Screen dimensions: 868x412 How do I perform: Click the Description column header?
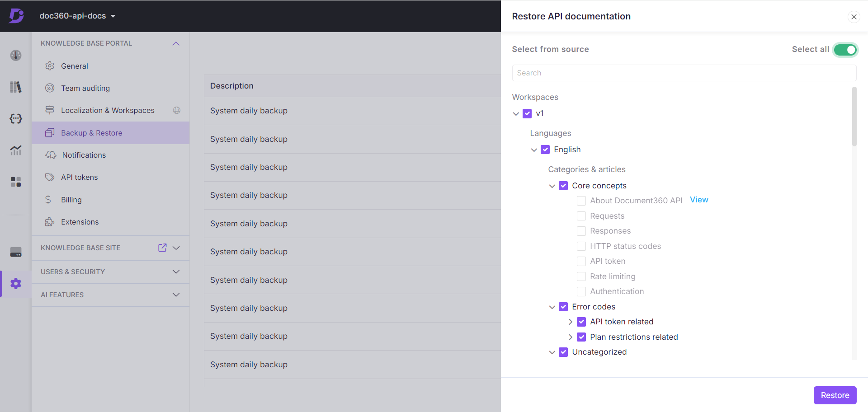[x=231, y=86]
